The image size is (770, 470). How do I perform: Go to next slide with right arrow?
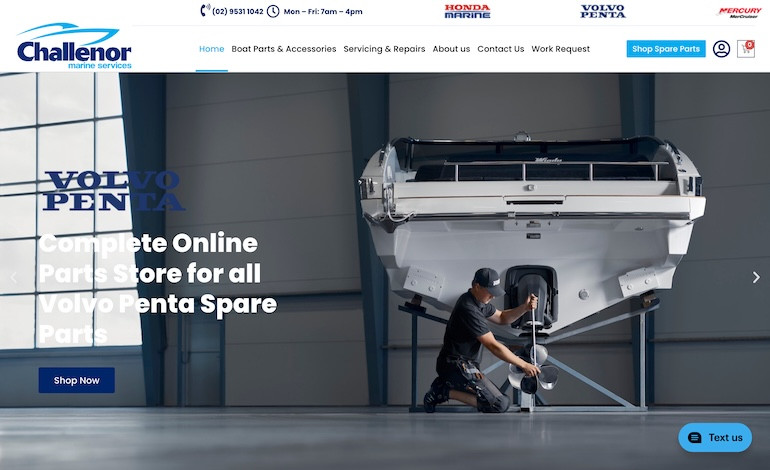pyautogui.click(x=756, y=277)
